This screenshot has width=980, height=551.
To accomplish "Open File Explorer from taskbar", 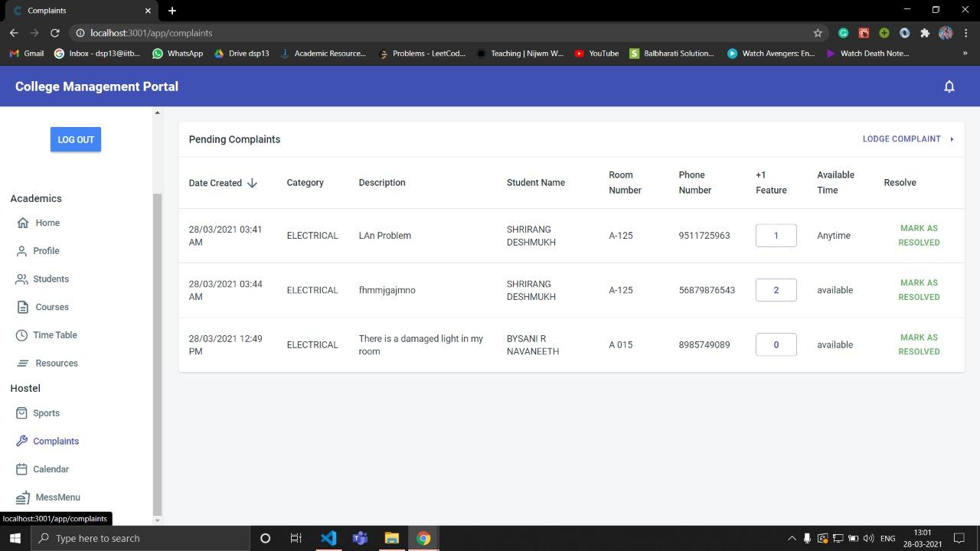I will click(x=391, y=538).
